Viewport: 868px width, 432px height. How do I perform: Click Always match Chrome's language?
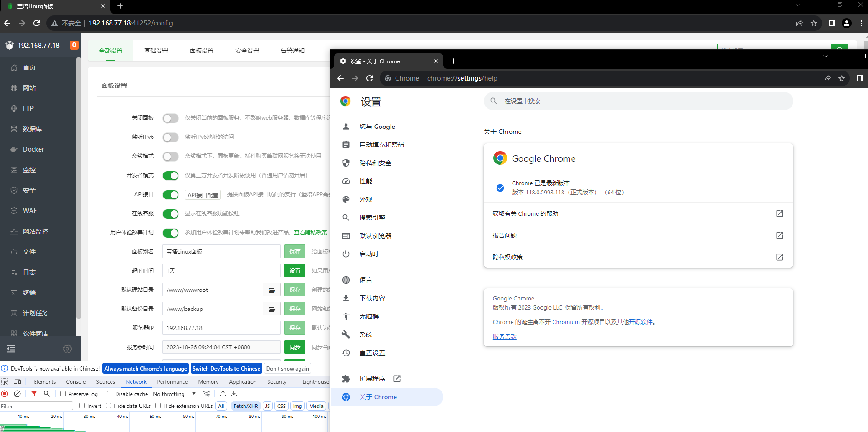tap(146, 369)
